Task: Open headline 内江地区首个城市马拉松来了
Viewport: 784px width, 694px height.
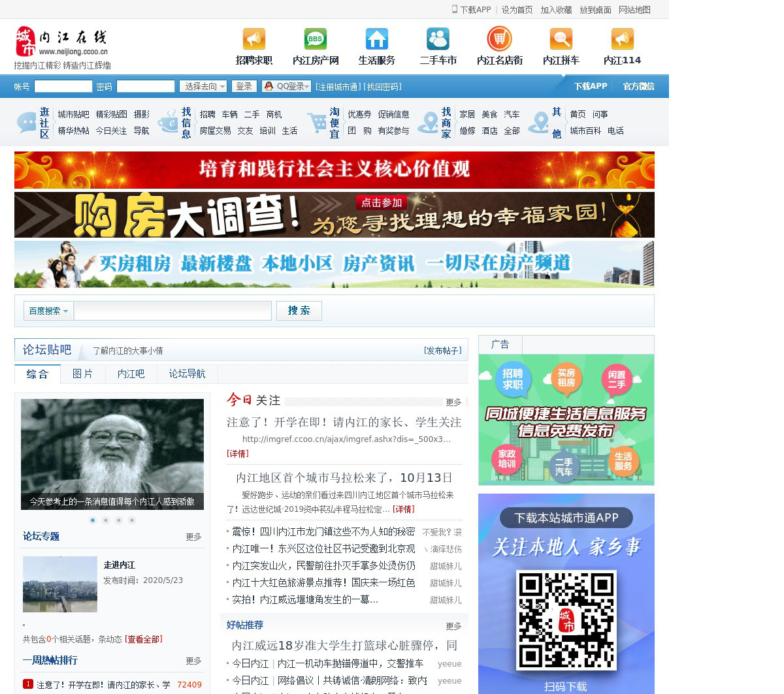Action: (x=344, y=477)
